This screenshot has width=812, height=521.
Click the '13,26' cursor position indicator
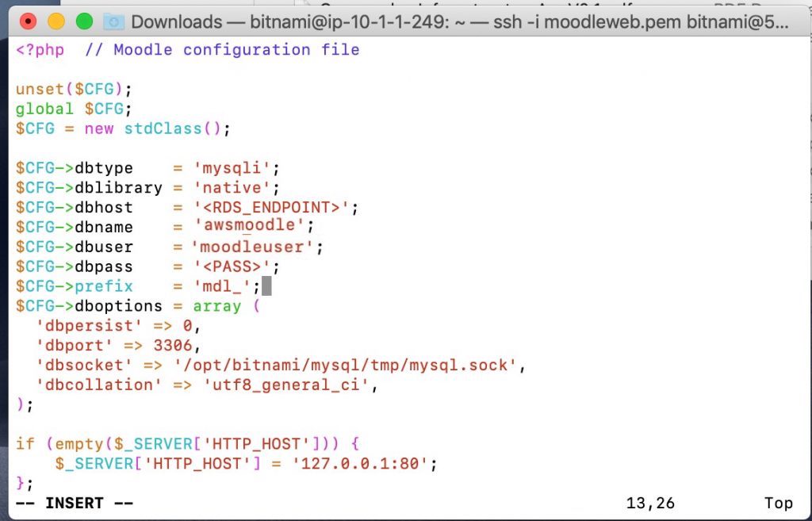click(650, 503)
